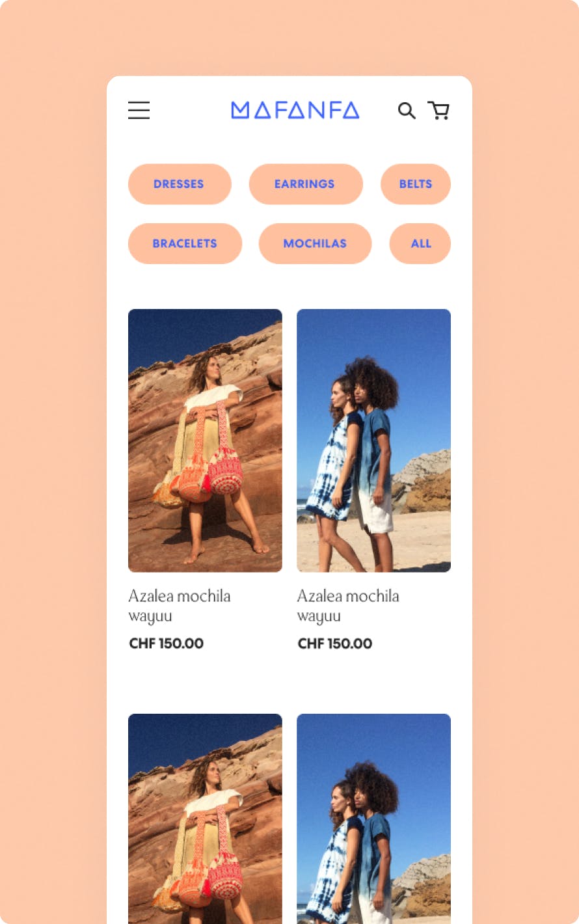Viewport: 579px width, 924px height.
Task: Open the shopping cart
Action: click(x=438, y=111)
